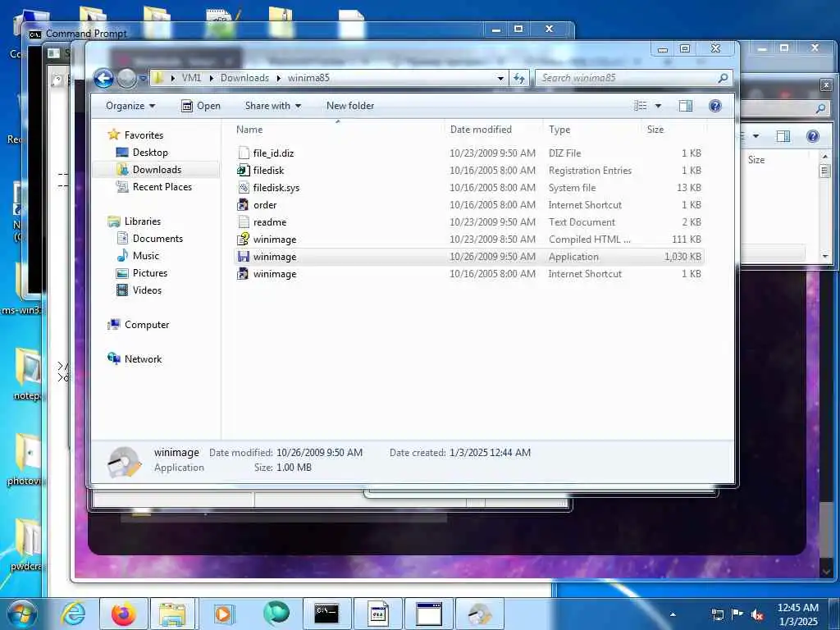Select Recent Places under Favorites
This screenshot has width=840, height=630.
(x=162, y=187)
